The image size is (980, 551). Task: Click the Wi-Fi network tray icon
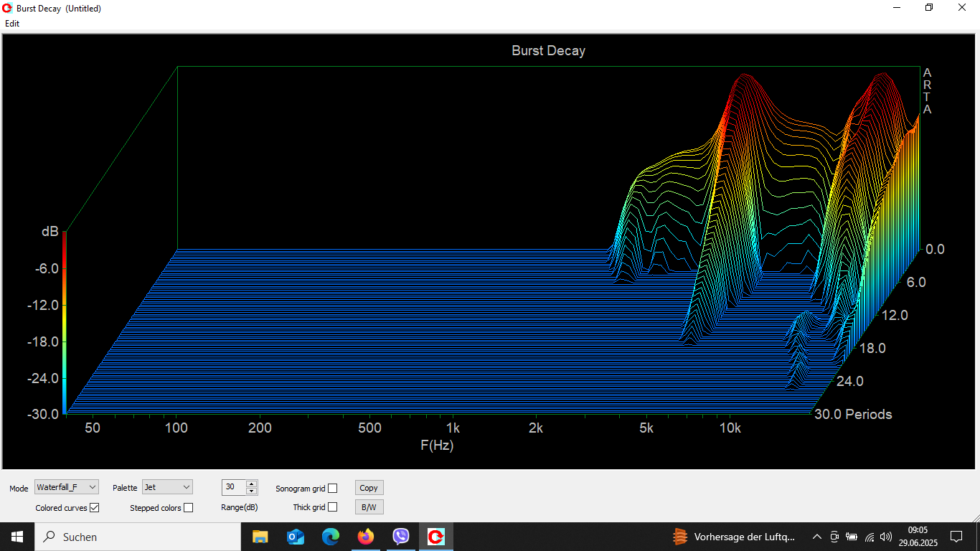870,537
